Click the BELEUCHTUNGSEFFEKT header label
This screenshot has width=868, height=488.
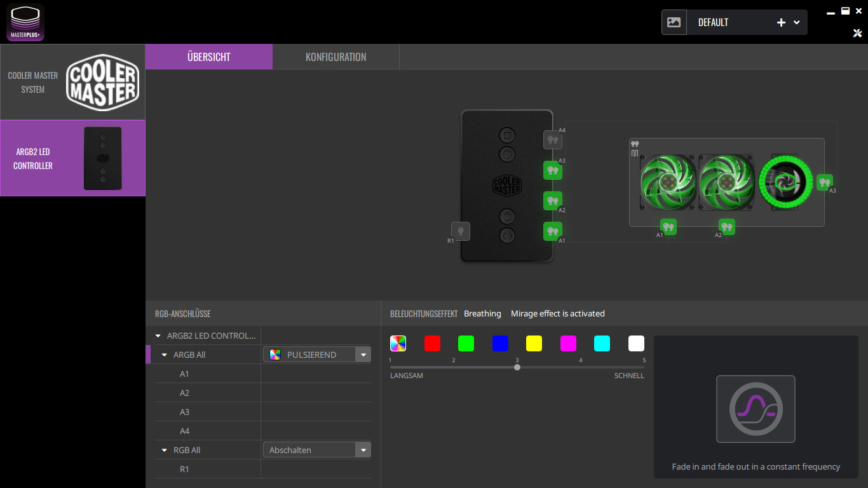click(424, 314)
